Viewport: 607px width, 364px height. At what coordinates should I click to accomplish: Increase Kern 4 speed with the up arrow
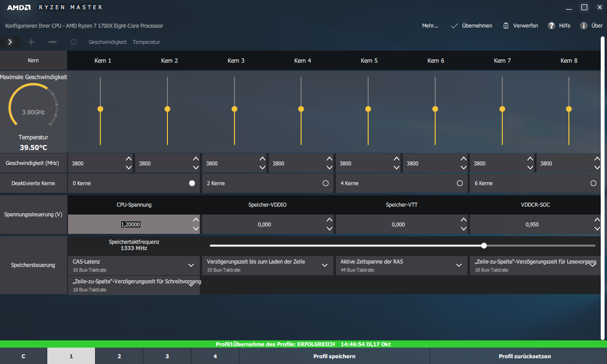point(330,159)
